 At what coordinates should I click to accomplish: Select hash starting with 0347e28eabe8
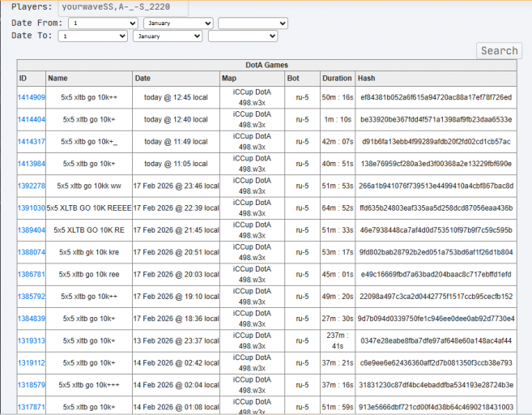[436, 340]
